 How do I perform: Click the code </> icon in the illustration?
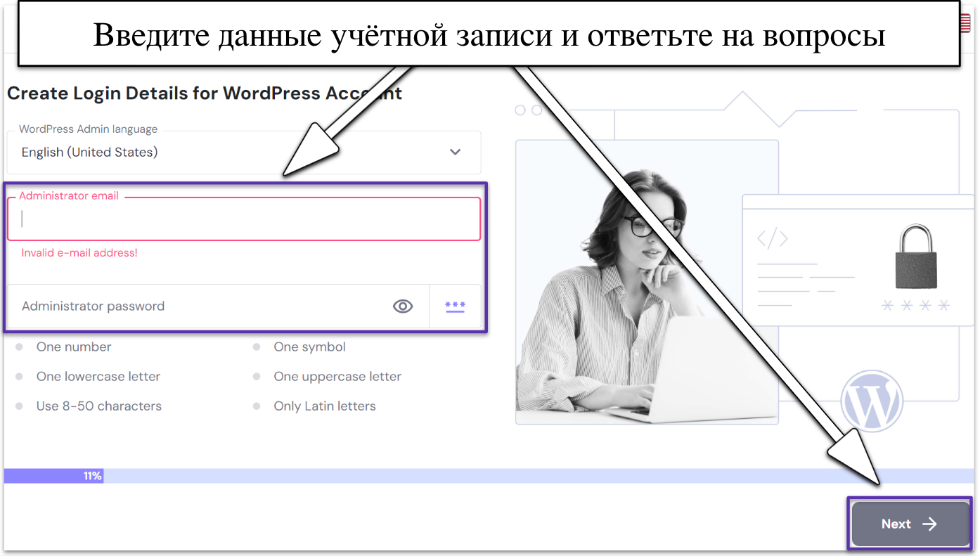773,238
